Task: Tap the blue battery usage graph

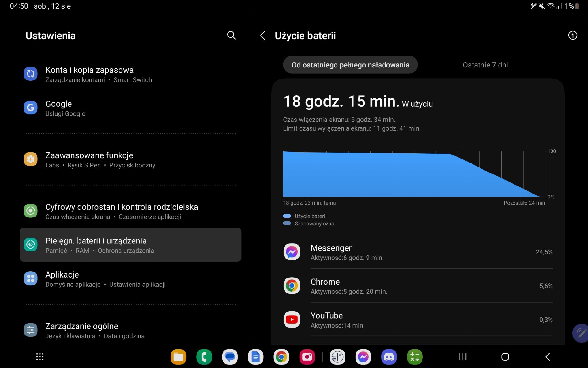Action: pyautogui.click(x=412, y=174)
